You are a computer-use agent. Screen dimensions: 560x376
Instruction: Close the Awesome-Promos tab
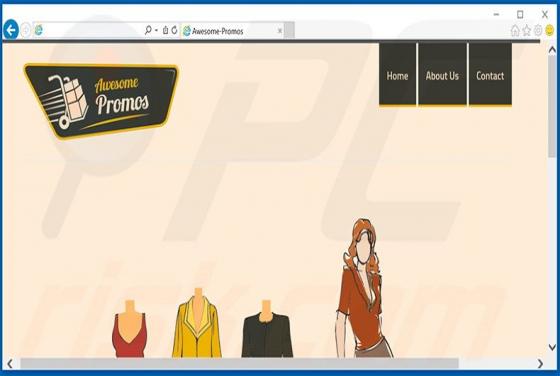pyautogui.click(x=280, y=31)
